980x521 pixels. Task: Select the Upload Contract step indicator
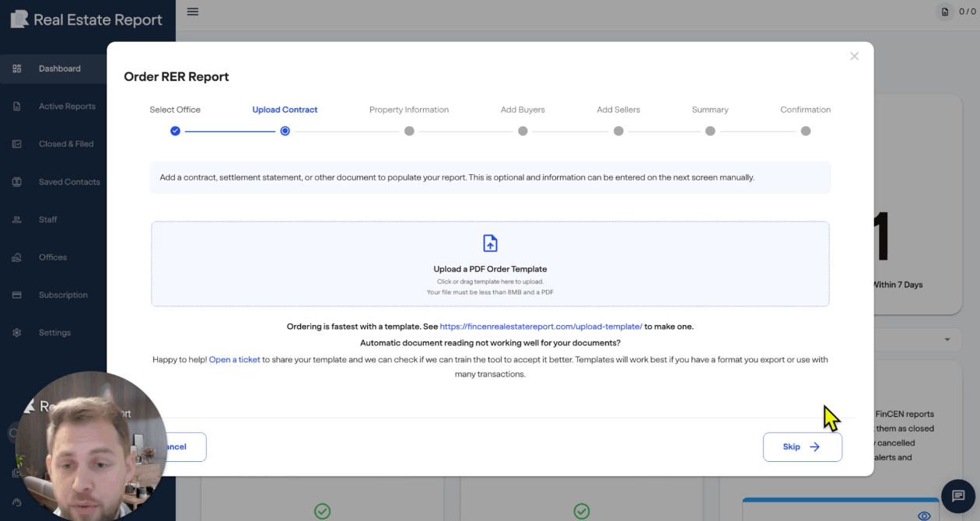tap(285, 131)
